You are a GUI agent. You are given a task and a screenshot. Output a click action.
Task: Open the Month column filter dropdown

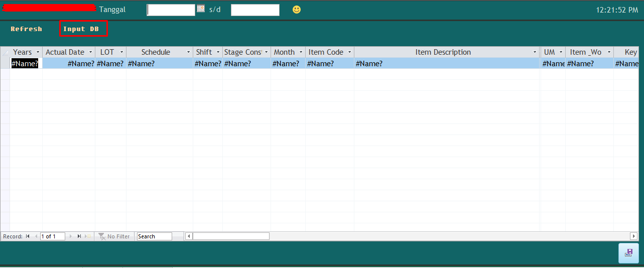pos(301,52)
